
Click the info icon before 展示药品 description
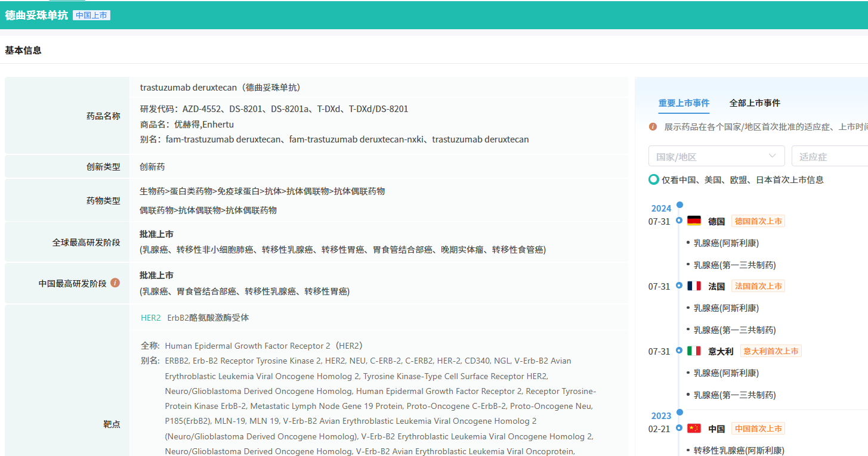[653, 127]
